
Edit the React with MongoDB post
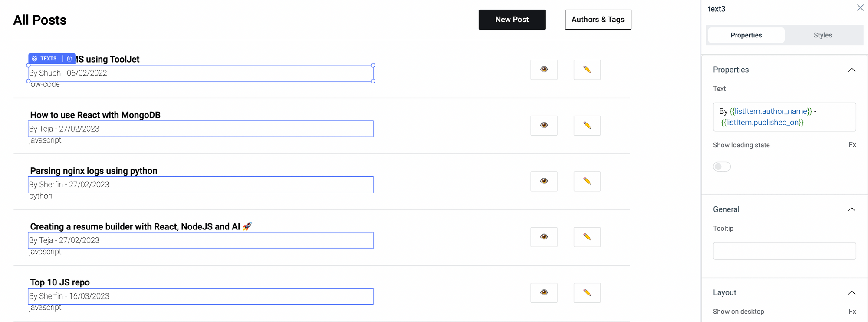pyautogui.click(x=587, y=125)
